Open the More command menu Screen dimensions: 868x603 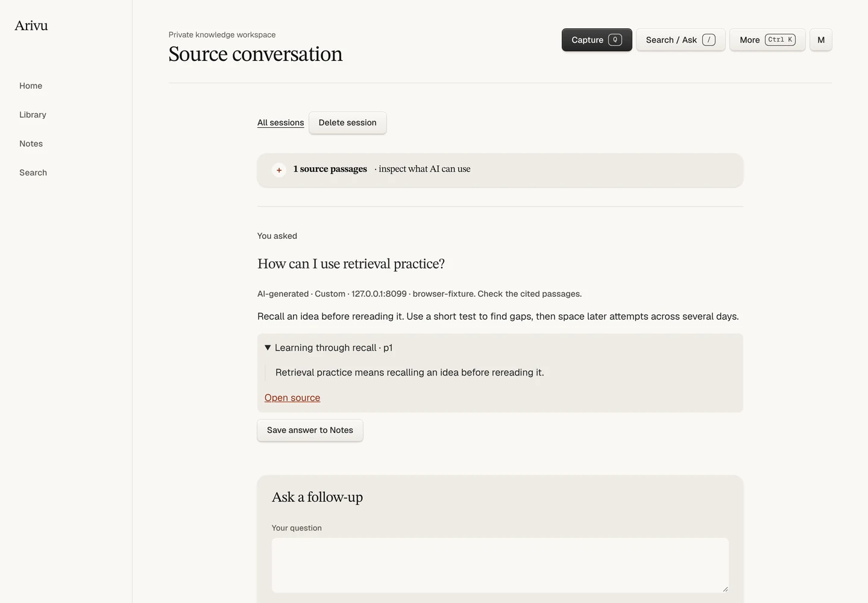click(x=767, y=40)
